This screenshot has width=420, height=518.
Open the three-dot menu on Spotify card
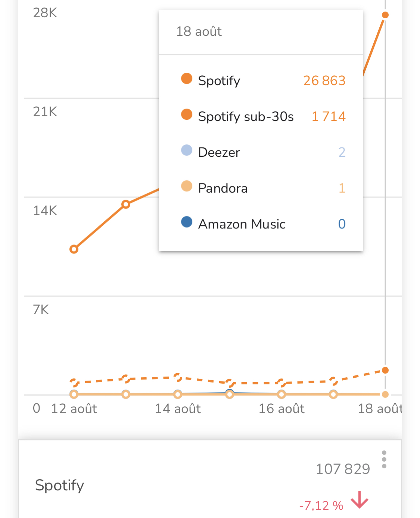(384, 459)
